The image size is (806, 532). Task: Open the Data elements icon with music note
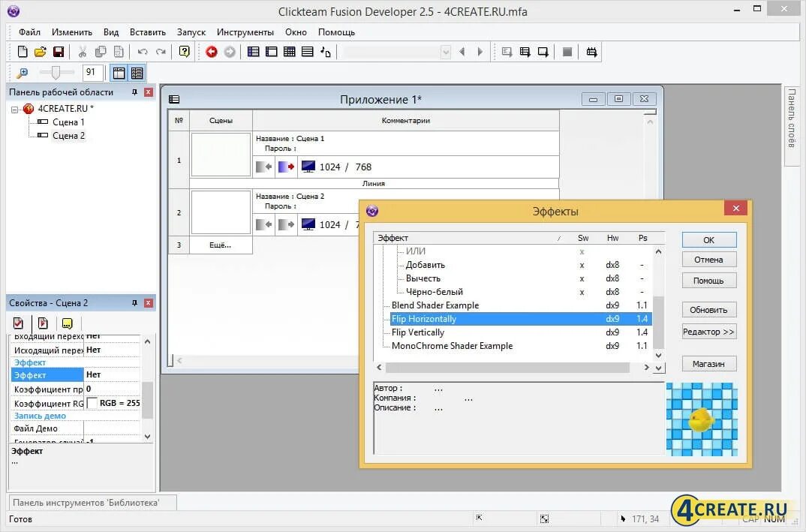coord(326,52)
